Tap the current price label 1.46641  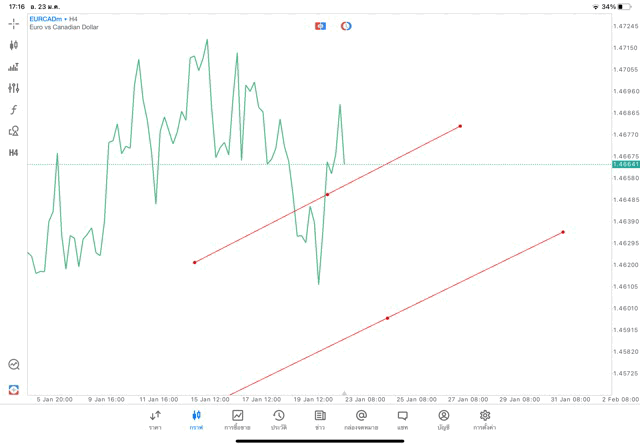pos(624,165)
